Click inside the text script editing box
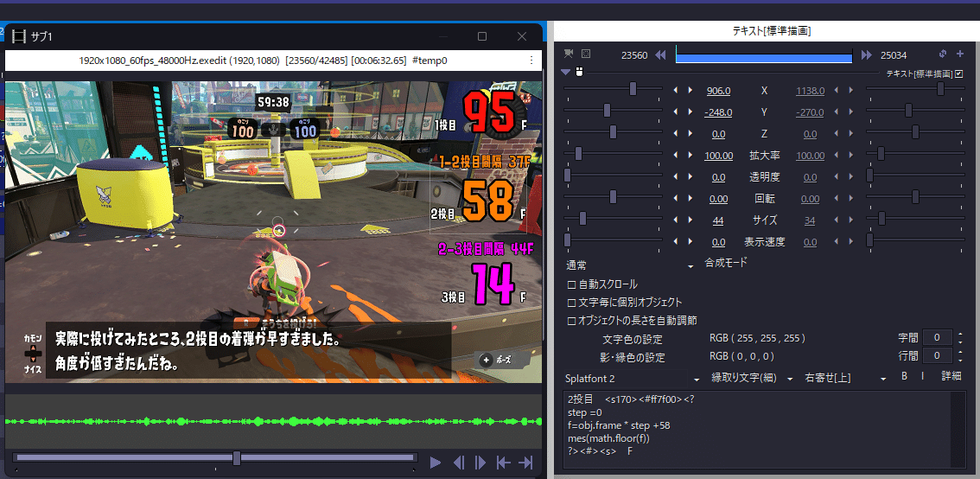Screen dimensions: 980x479 (756, 430)
